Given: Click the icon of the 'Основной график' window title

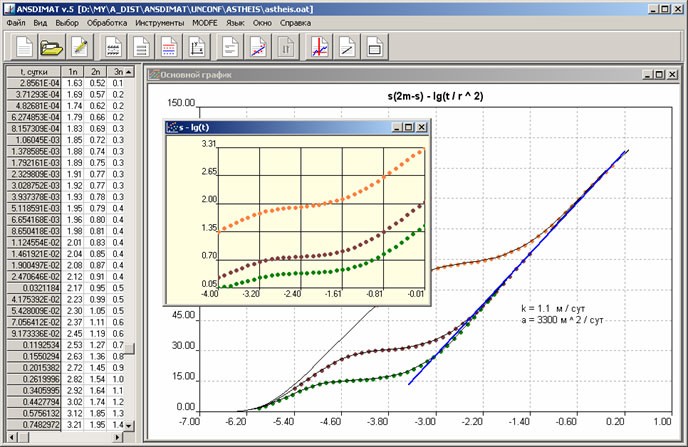Looking at the screenshot, I should click(x=154, y=75).
